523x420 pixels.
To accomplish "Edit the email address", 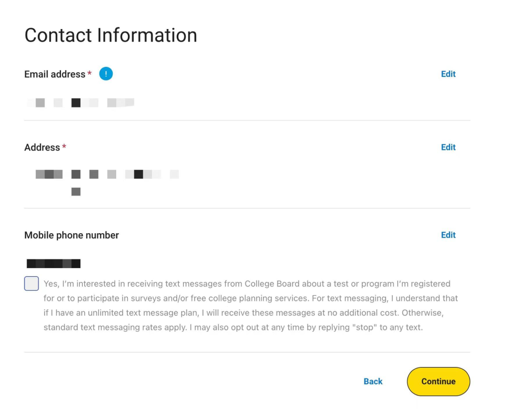I will click(448, 74).
